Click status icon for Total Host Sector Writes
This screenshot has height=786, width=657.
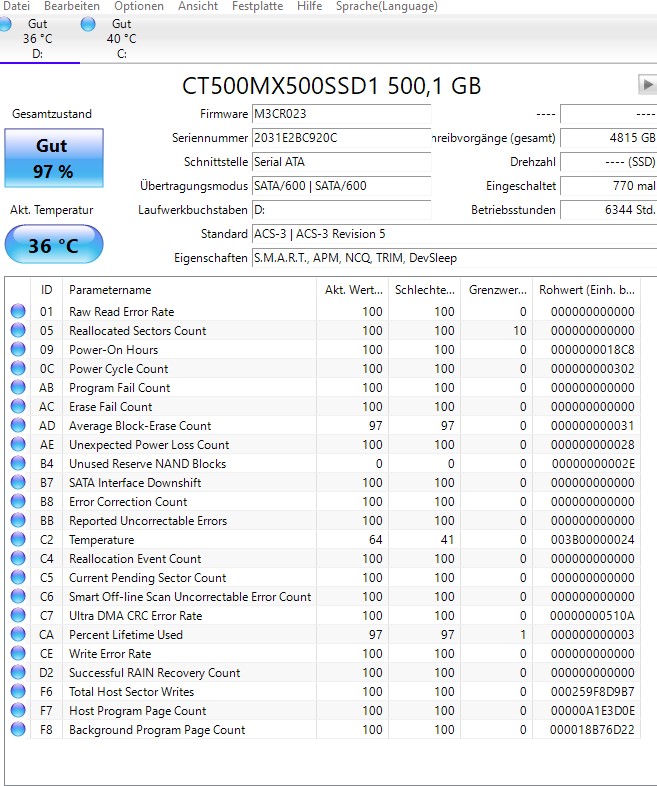[18, 692]
